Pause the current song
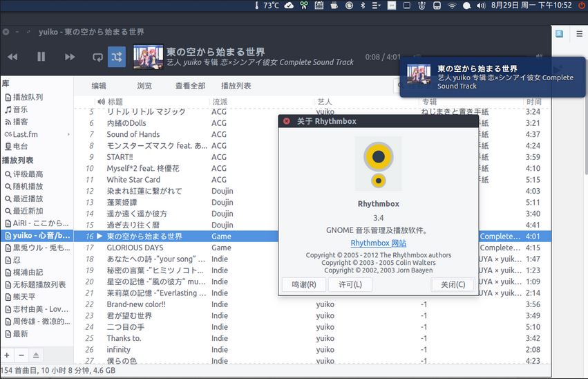 pyautogui.click(x=41, y=57)
